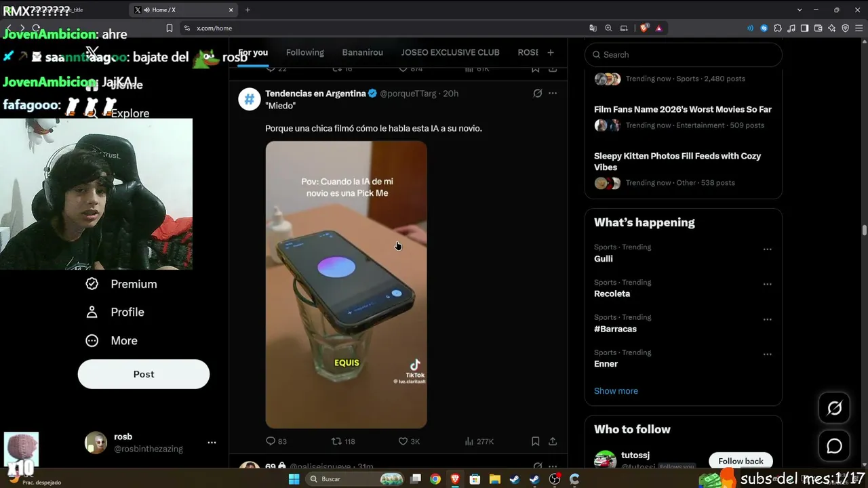Switch to the For you tab
The image size is (868, 488).
point(253,52)
